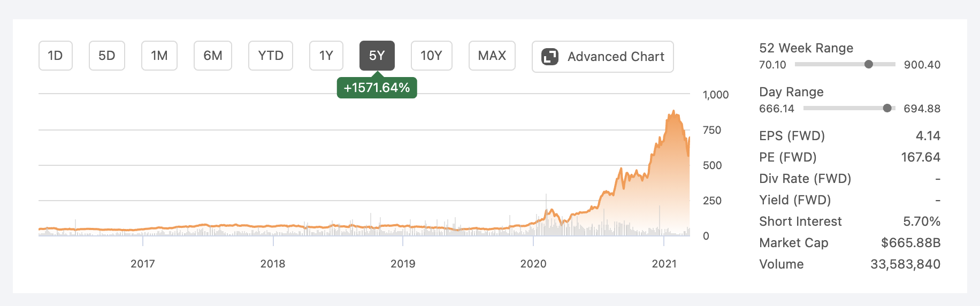This screenshot has height=306, width=980.
Task: Click the Short Interest label
Action: click(800, 221)
